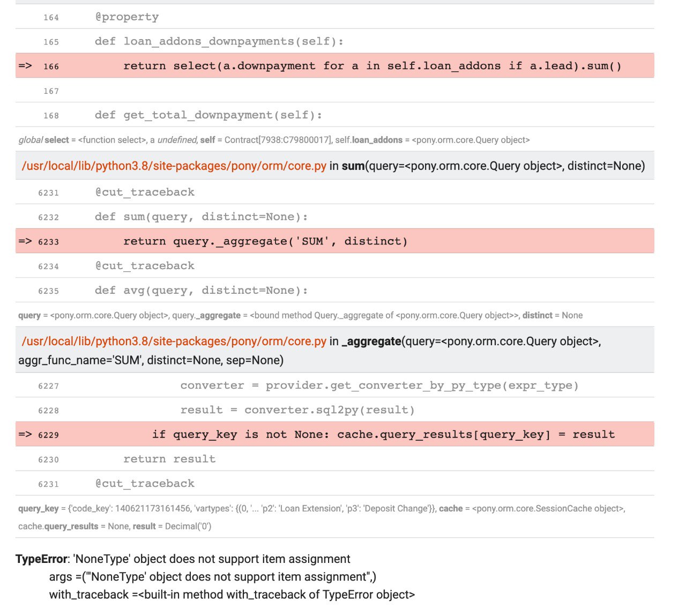Image resolution: width=686 pixels, height=616 pixels.
Task: Click line number 164
Action: tap(51, 18)
